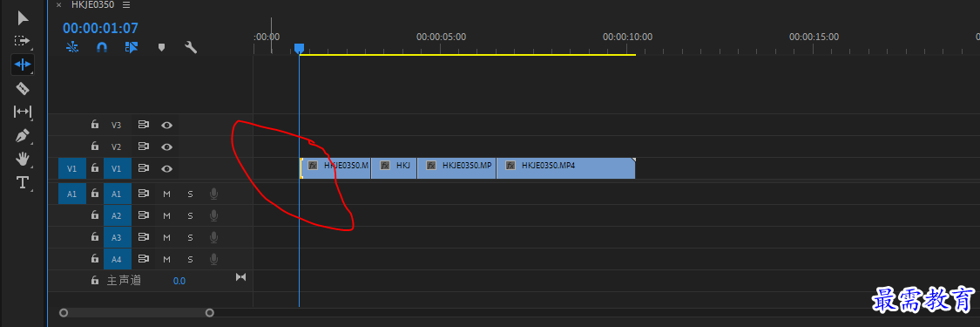Toggle Linked Selection button
This screenshot has height=327, width=980.
[132, 47]
